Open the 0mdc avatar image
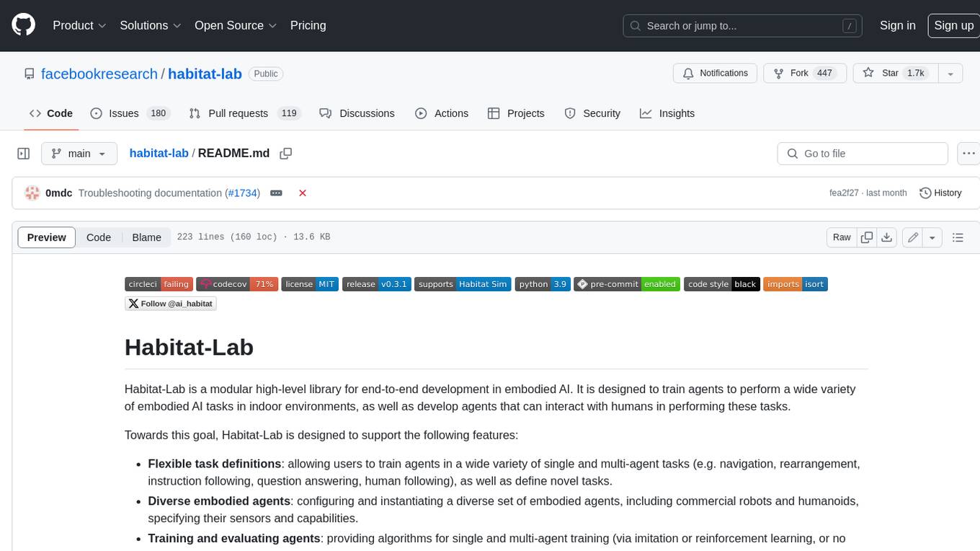 coord(32,193)
